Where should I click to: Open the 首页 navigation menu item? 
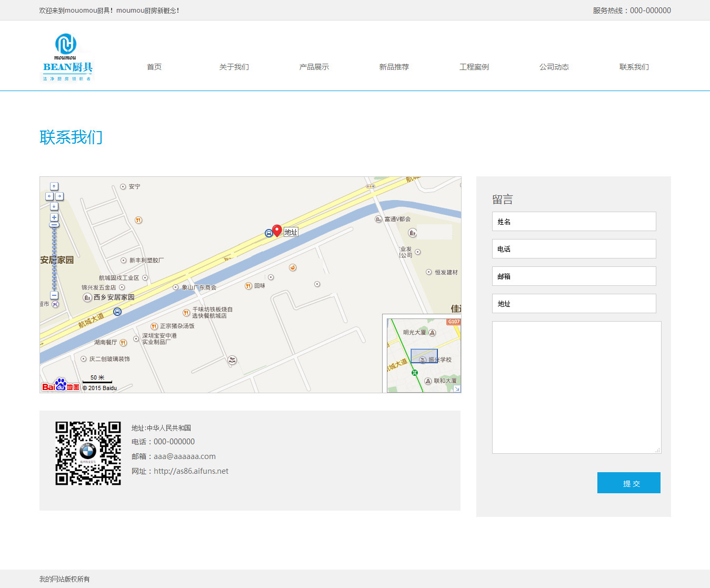154,67
